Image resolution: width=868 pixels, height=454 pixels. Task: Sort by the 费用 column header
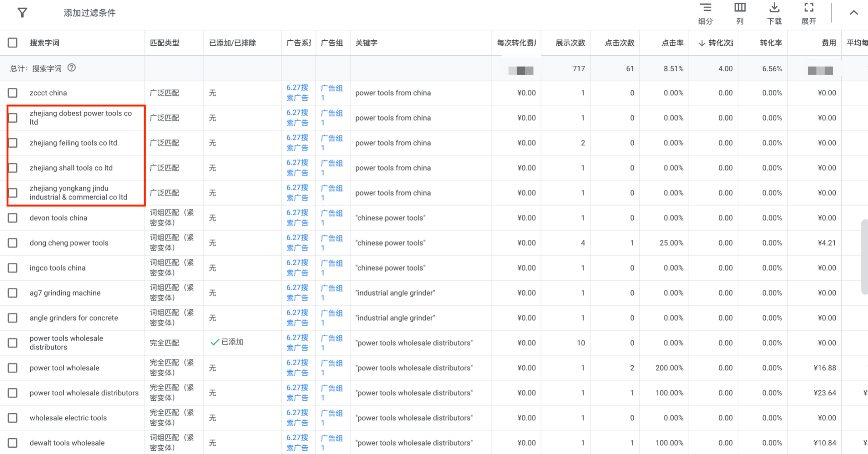[x=829, y=43]
